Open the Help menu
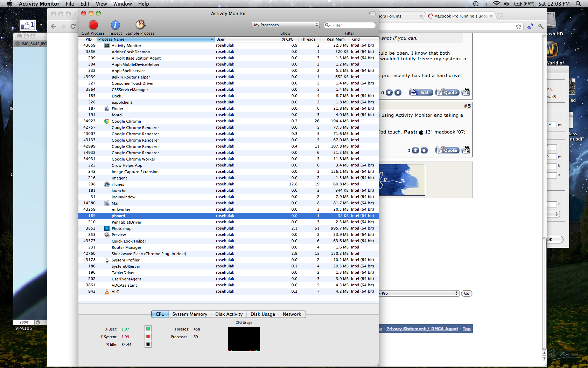 143,4
